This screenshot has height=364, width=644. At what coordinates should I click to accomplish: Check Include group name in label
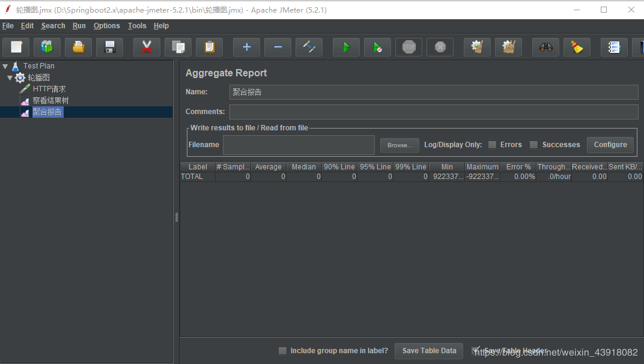282,351
